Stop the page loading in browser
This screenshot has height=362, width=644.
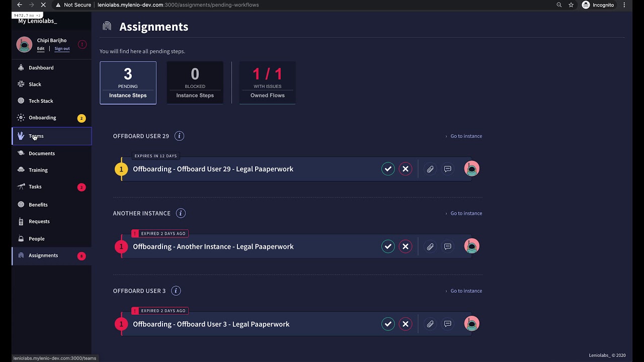pos(43,5)
